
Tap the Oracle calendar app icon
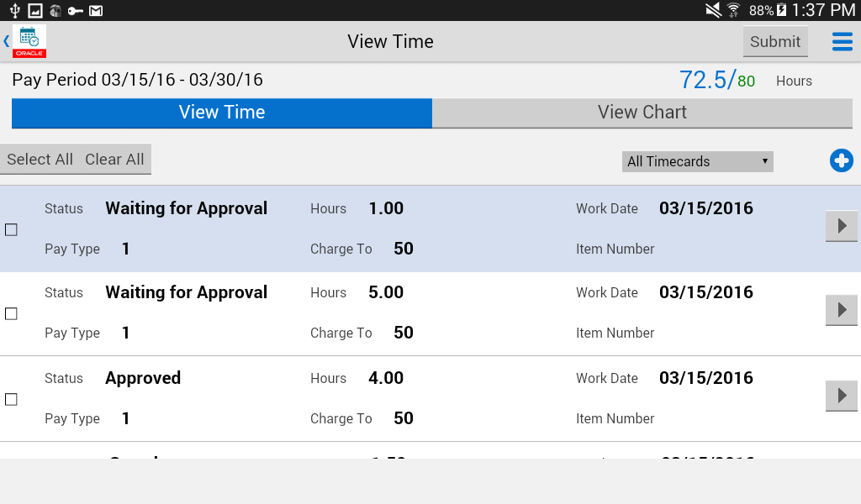pyautogui.click(x=29, y=41)
